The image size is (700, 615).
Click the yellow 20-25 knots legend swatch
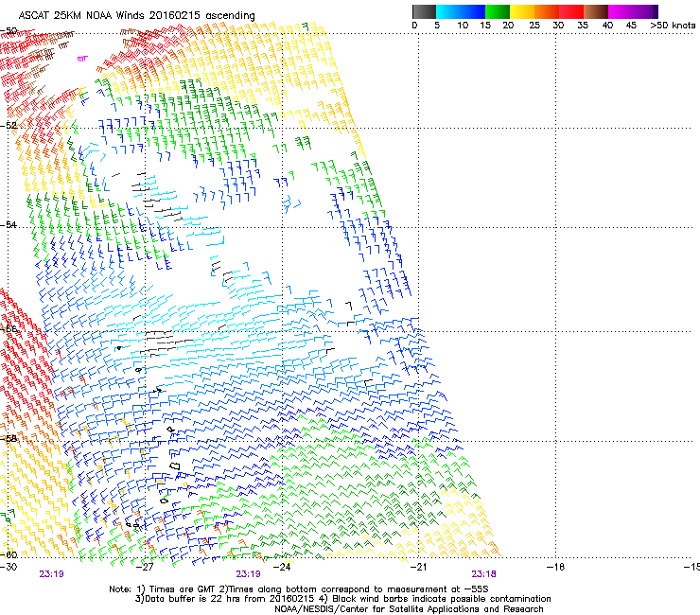pyautogui.click(x=522, y=11)
